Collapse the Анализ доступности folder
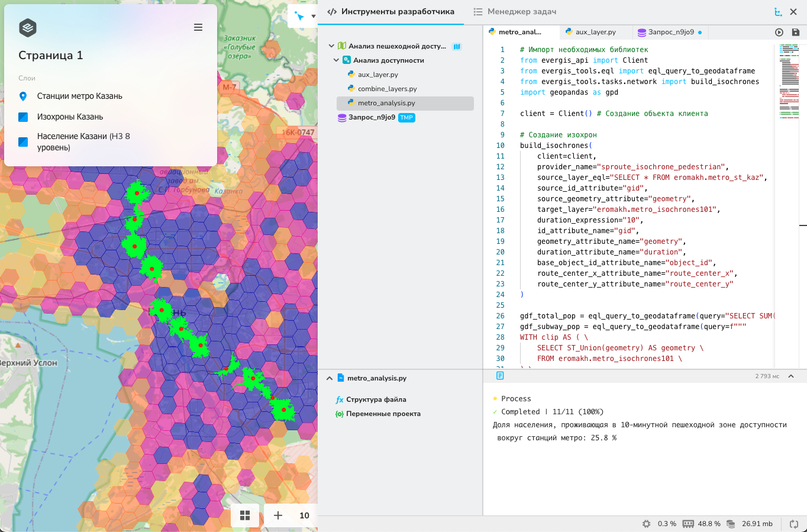The image size is (807, 532). [x=336, y=60]
